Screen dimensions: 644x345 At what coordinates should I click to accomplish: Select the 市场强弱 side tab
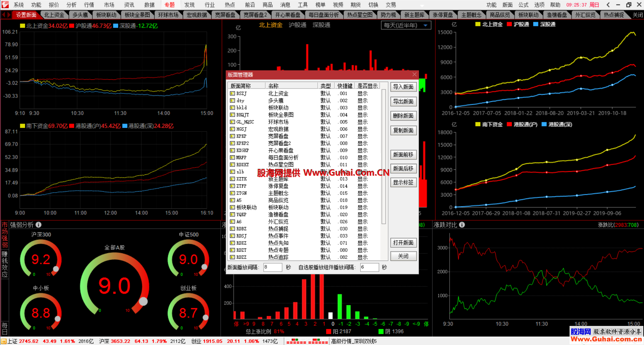[5, 235]
